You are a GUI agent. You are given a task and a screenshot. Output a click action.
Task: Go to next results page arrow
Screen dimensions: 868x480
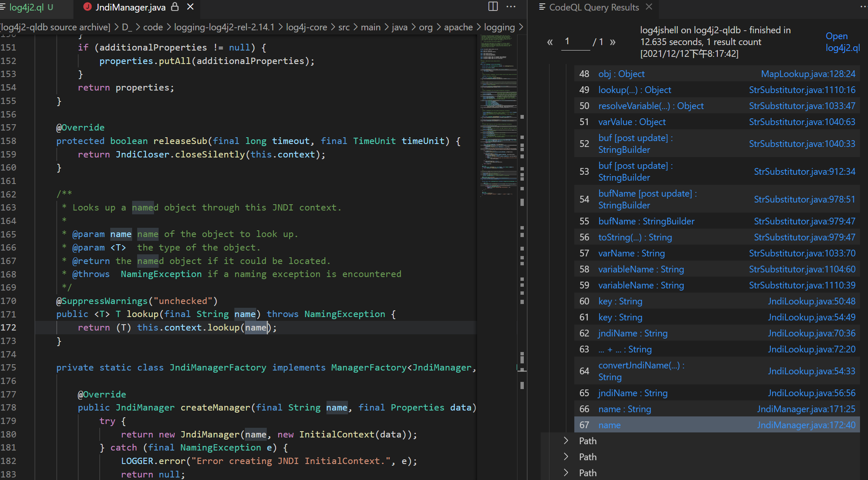(613, 42)
